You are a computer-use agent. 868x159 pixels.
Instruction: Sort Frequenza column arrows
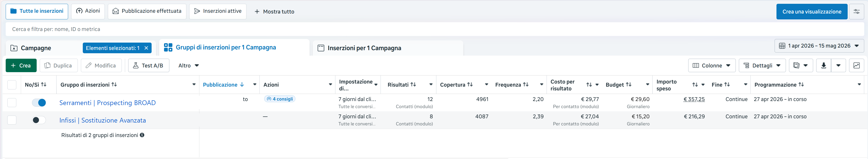(x=526, y=84)
